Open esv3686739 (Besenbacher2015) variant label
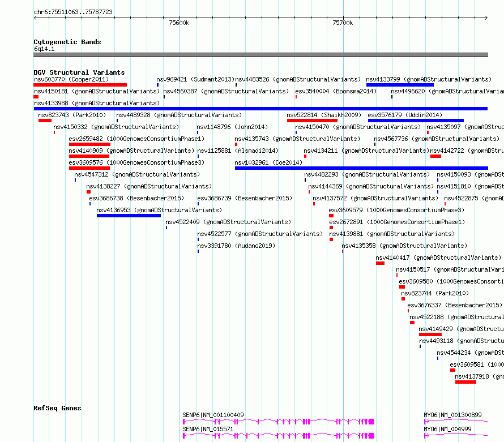 coord(245,198)
